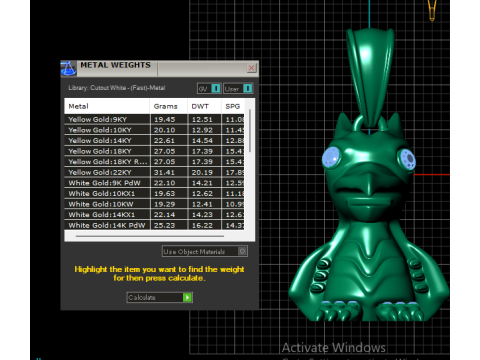This screenshot has width=480, height=360.
Task: Click the Yellow Gold:18KY R... DWT cell
Action: [x=205, y=162]
